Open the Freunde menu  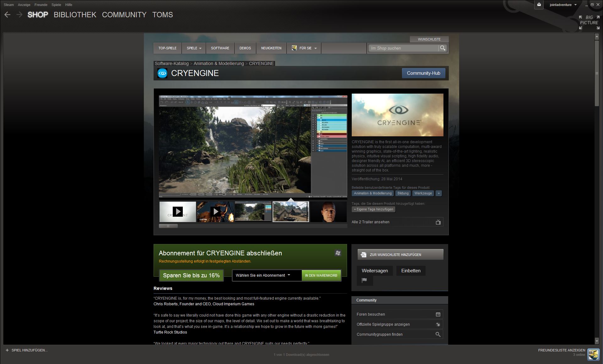click(41, 5)
